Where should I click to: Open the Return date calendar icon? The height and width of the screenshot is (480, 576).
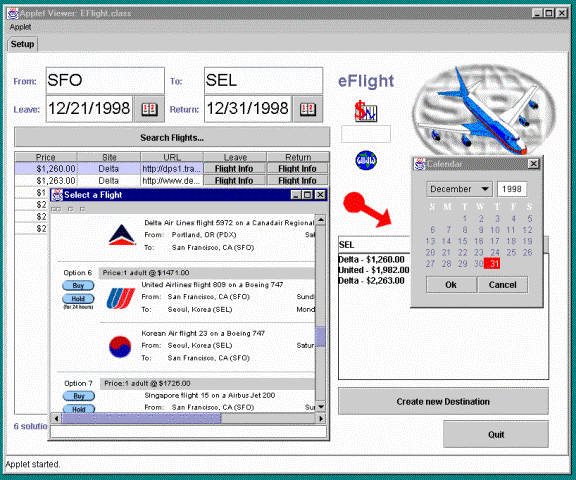[308, 109]
